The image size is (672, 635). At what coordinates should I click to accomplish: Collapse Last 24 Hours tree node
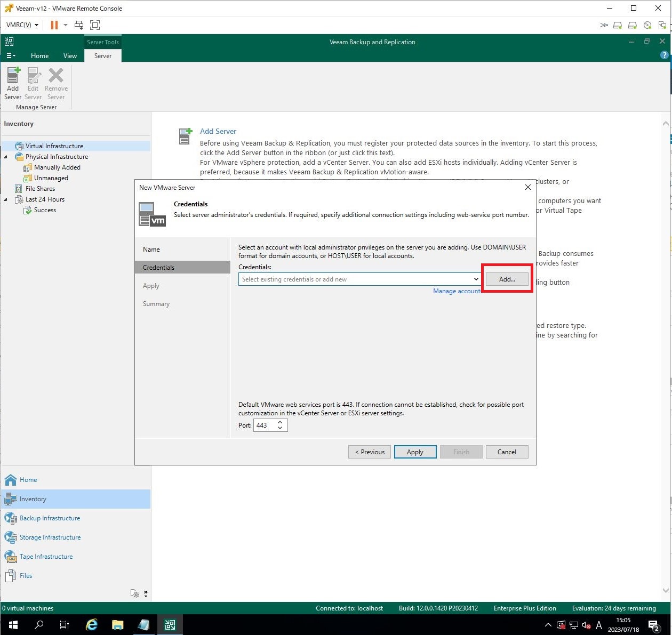(x=6, y=199)
